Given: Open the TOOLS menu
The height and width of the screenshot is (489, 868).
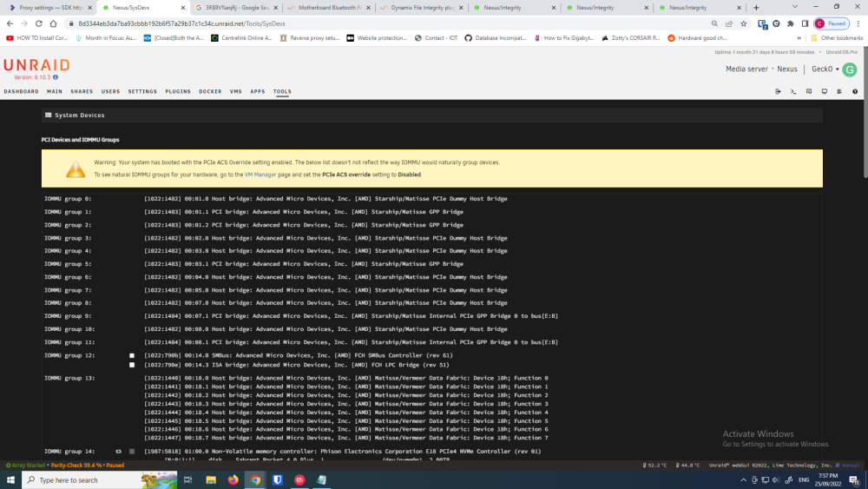Looking at the screenshot, I should click(x=282, y=91).
